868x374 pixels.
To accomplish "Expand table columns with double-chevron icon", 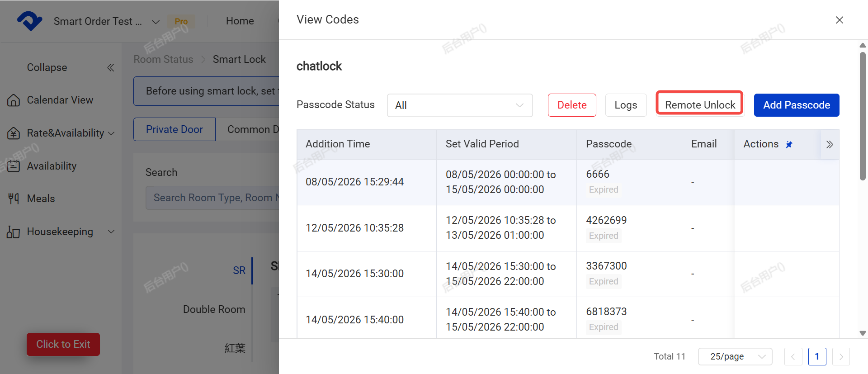I will pos(830,144).
